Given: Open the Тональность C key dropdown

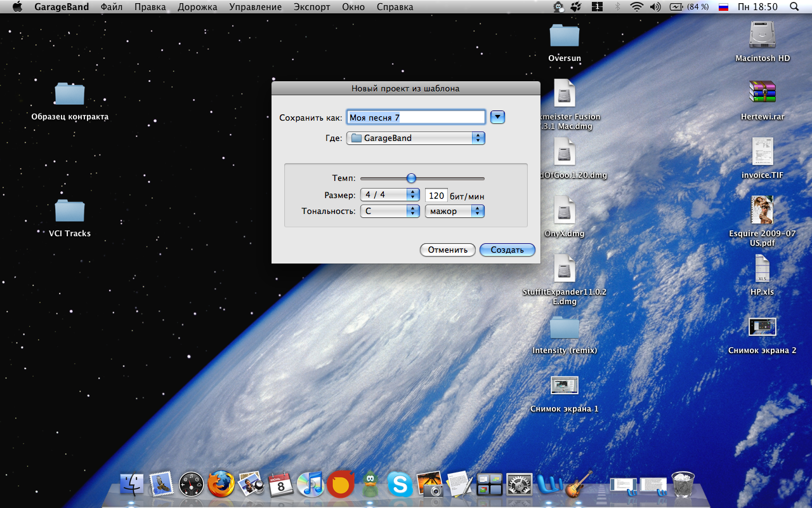Looking at the screenshot, I should pos(390,211).
